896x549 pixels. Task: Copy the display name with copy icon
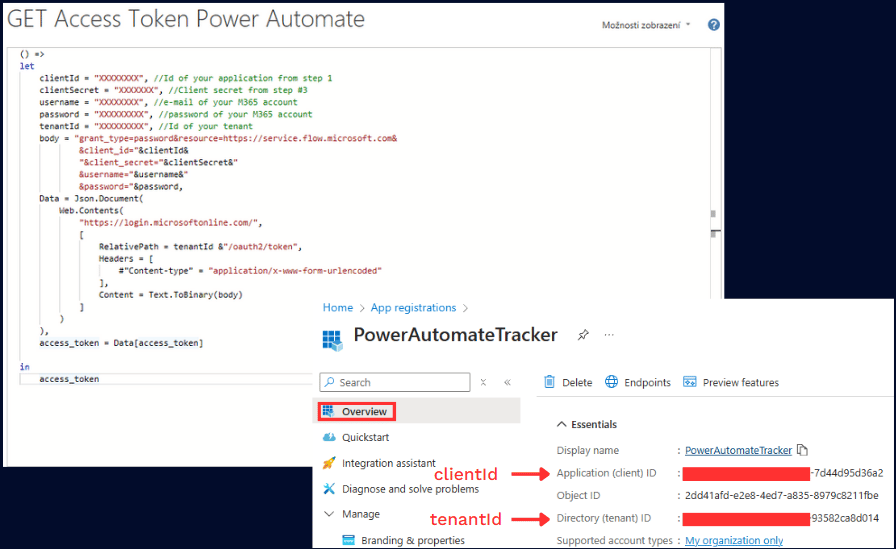802,450
